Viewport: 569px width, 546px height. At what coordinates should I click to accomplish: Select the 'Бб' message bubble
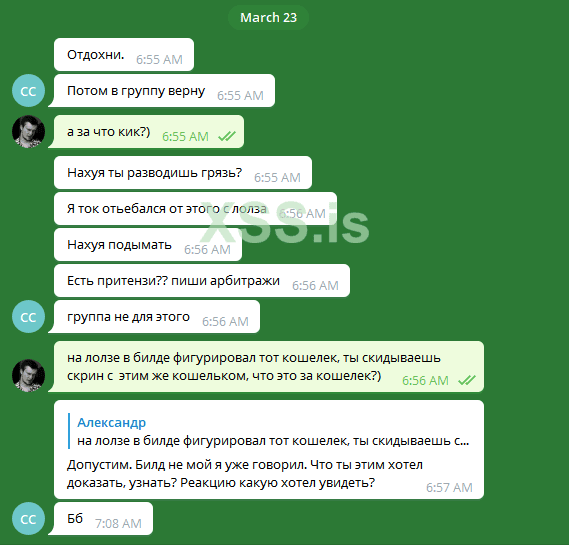[x=103, y=519]
